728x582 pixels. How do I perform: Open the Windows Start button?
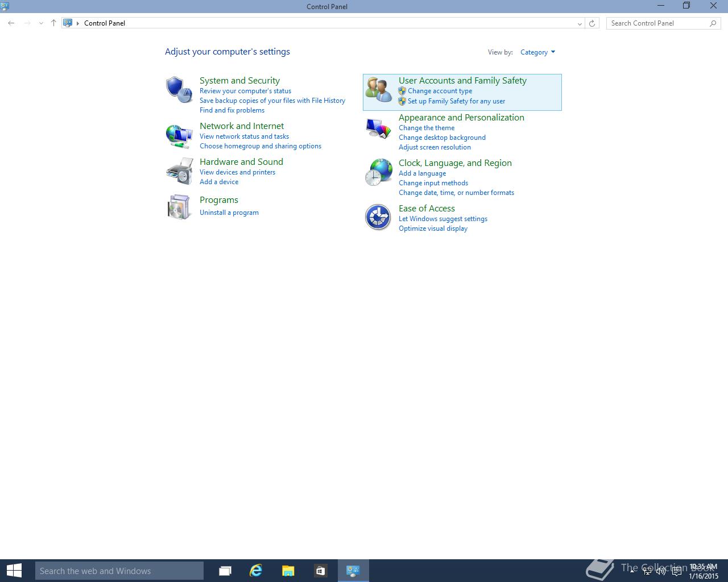[14, 571]
